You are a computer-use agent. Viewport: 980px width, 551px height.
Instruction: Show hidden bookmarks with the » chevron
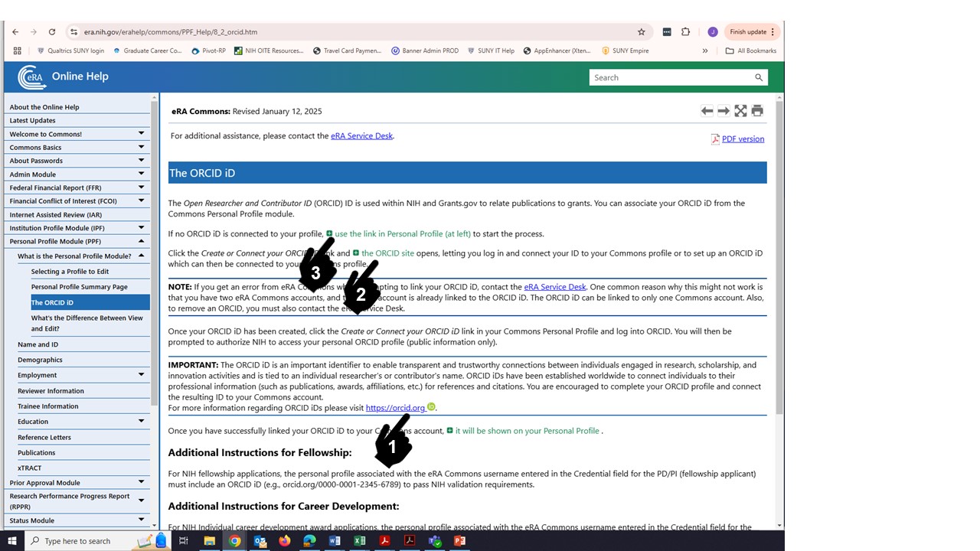click(705, 51)
